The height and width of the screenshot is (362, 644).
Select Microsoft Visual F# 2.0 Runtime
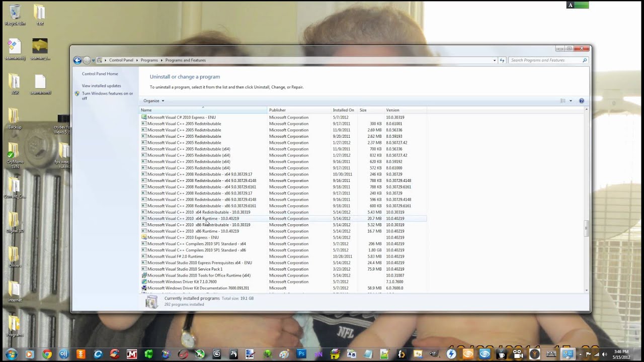(283, 256)
